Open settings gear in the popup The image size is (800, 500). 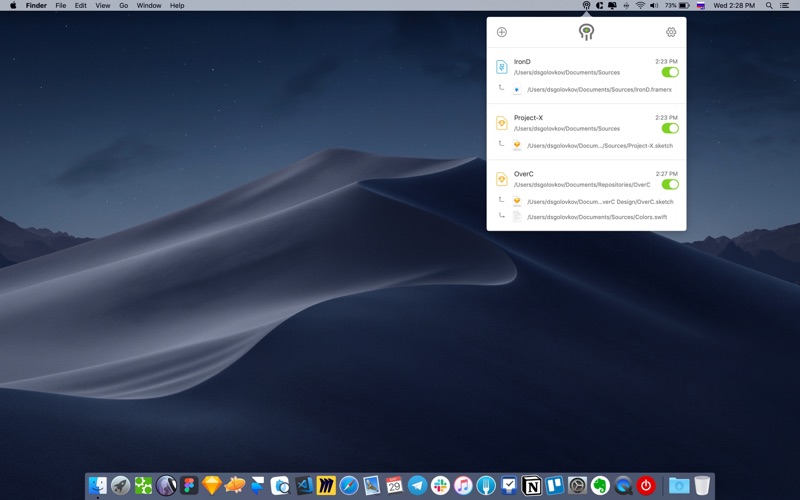(671, 32)
